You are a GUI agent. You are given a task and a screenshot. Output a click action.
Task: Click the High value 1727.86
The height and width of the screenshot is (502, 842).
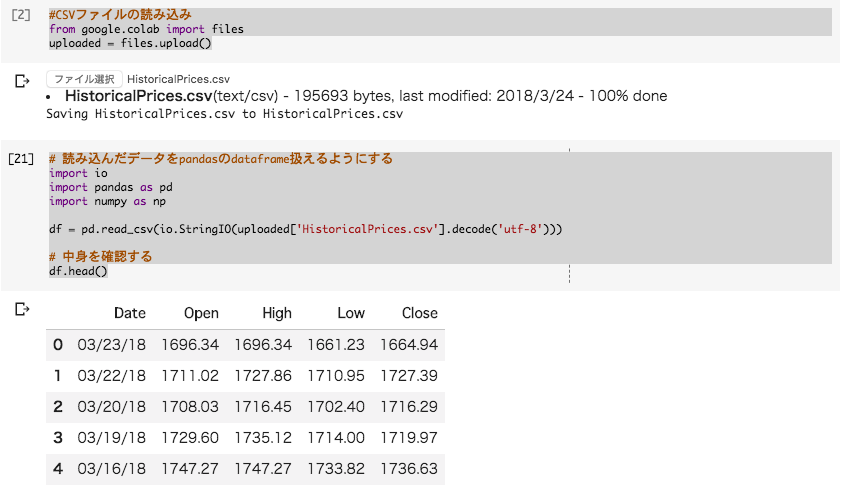(x=263, y=376)
